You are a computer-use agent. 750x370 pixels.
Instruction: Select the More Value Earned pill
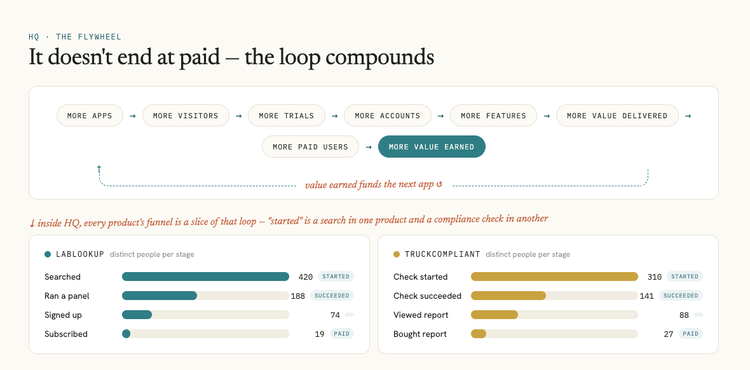(431, 147)
